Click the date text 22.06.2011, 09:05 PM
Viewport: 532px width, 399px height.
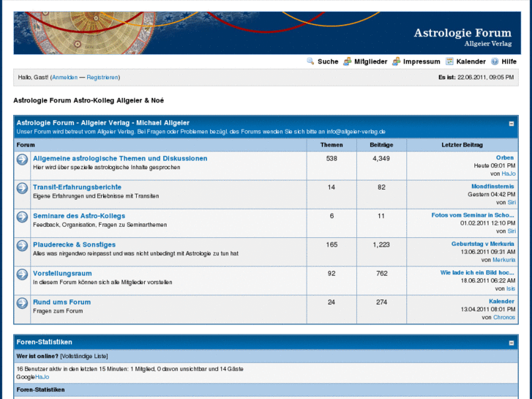(485, 78)
